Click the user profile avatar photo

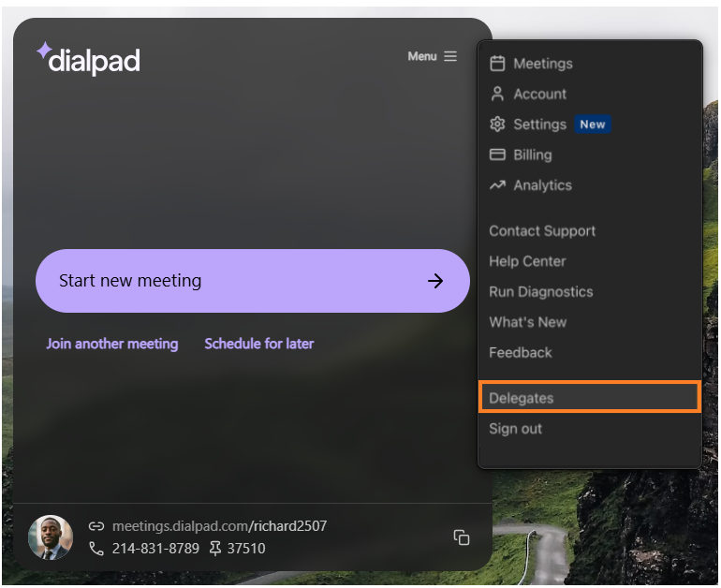tap(51, 537)
